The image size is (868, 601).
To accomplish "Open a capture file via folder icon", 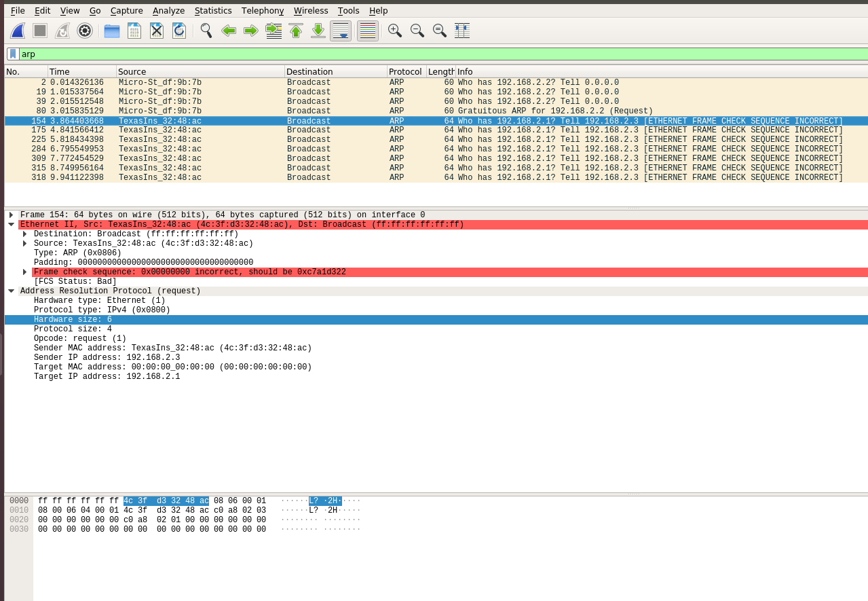I will [112, 31].
